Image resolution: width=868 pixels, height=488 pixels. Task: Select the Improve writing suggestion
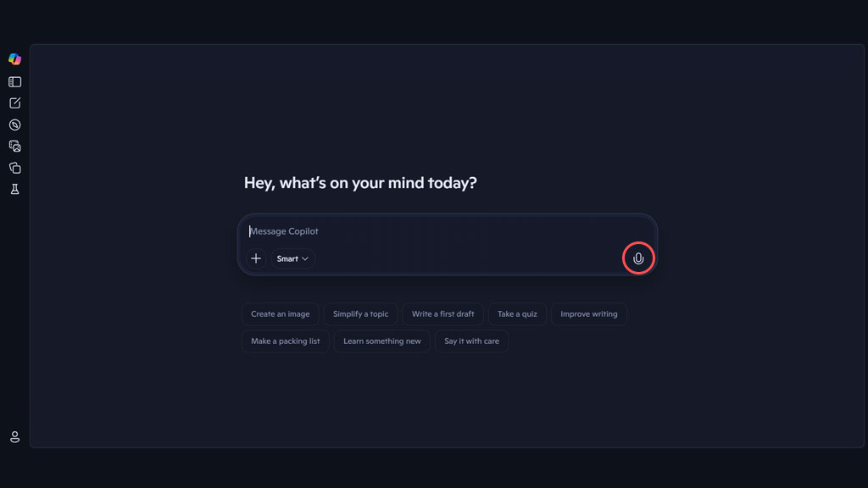pyautogui.click(x=589, y=313)
